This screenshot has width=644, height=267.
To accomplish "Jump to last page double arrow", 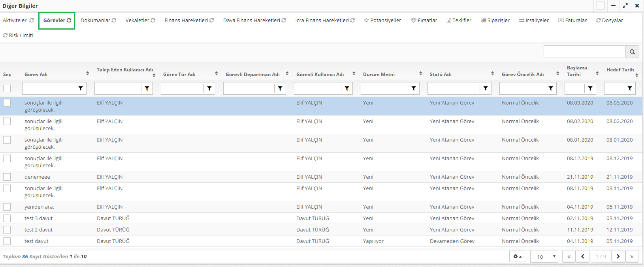I will pos(632,256).
